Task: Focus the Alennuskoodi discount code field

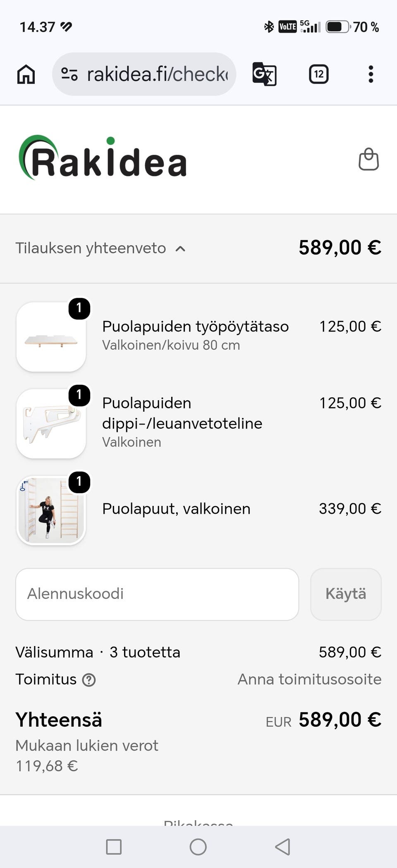Action: (157, 594)
